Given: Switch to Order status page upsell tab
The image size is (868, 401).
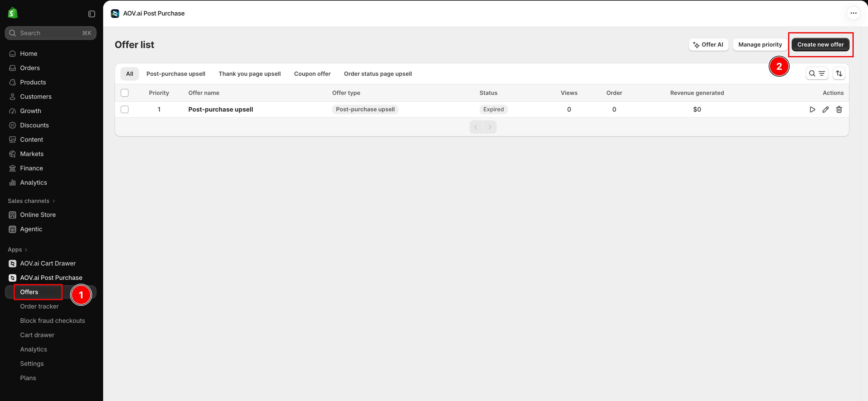Looking at the screenshot, I should pos(378,74).
